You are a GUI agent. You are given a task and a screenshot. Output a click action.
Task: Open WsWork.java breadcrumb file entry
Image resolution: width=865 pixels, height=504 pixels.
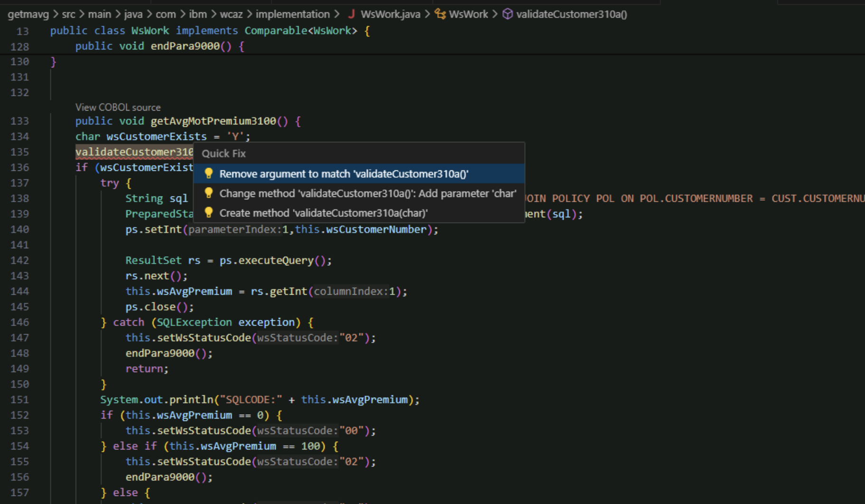(x=390, y=14)
